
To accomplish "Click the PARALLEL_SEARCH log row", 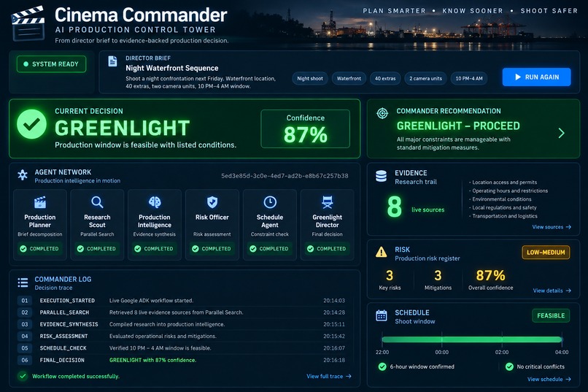I will (x=181, y=312).
